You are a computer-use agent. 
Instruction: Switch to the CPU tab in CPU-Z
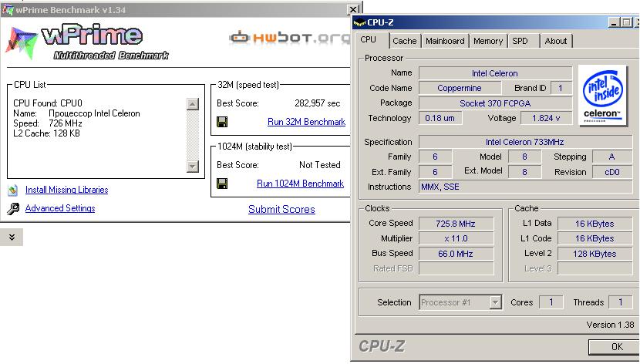click(x=368, y=39)
